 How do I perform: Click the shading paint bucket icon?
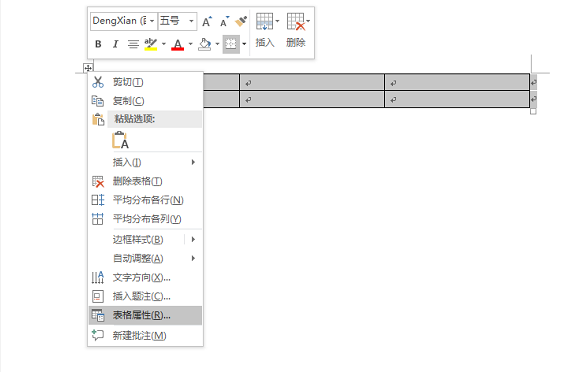pos(205,44)
